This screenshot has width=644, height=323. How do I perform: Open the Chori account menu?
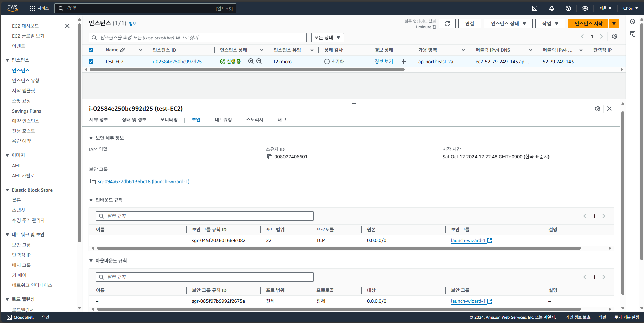click(x=631, y=8)
